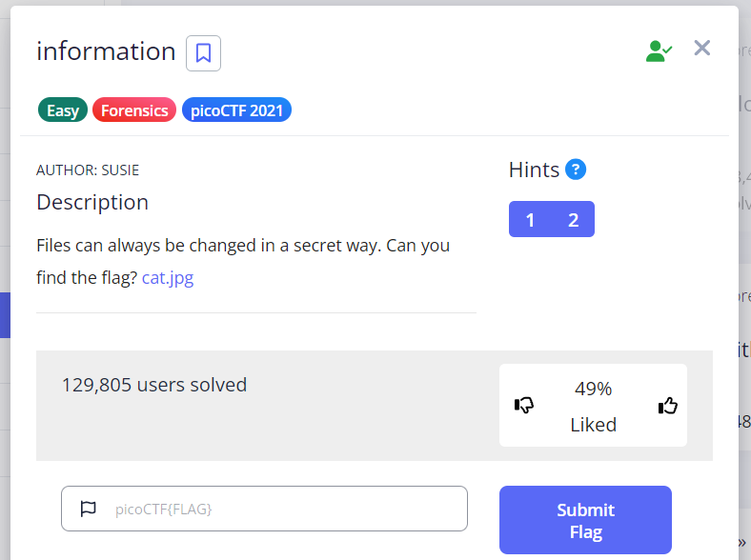This screenshot has height=560, width=751.
Task: Select the Forensics category tag
Action: click(134, 110)
